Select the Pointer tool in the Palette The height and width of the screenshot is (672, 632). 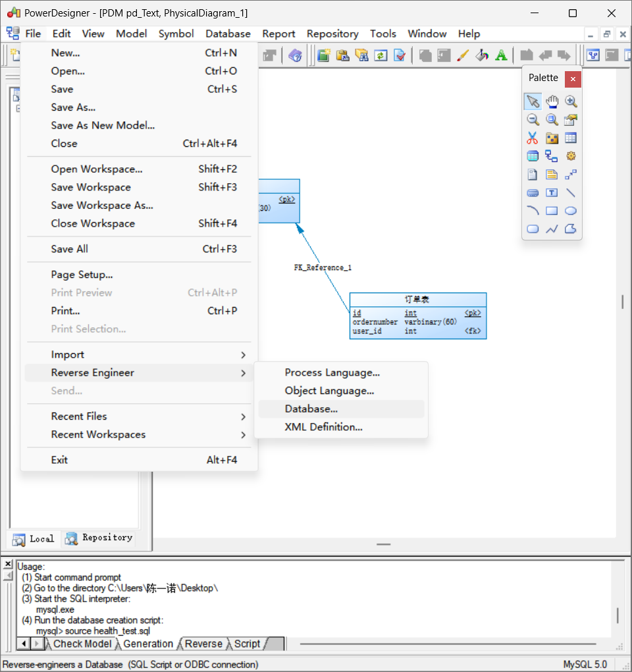[533, 101]
